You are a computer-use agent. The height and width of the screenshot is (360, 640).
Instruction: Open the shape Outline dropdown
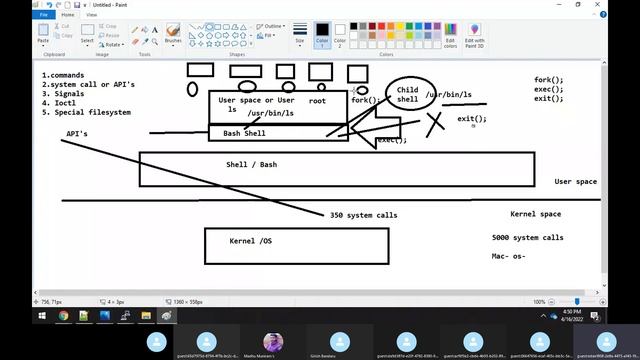click(x=271, y=27)
